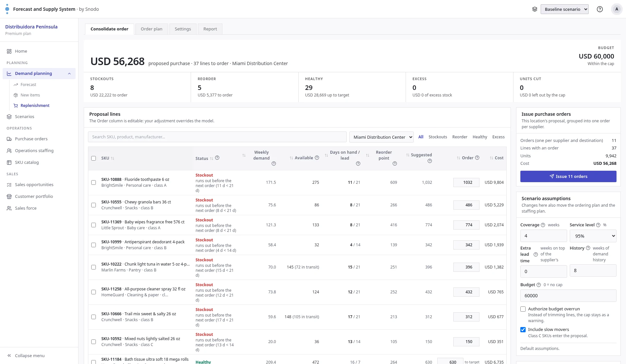Open the New items sidebar link

click(x=30, y=95)
